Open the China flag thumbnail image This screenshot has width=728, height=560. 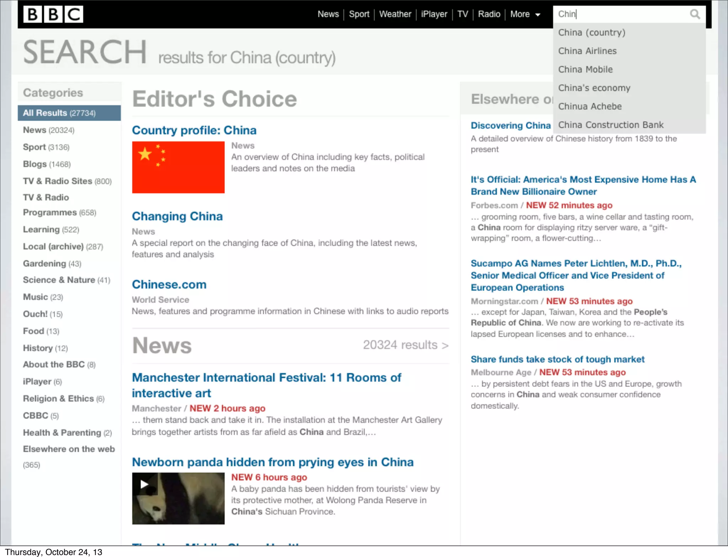178,167
